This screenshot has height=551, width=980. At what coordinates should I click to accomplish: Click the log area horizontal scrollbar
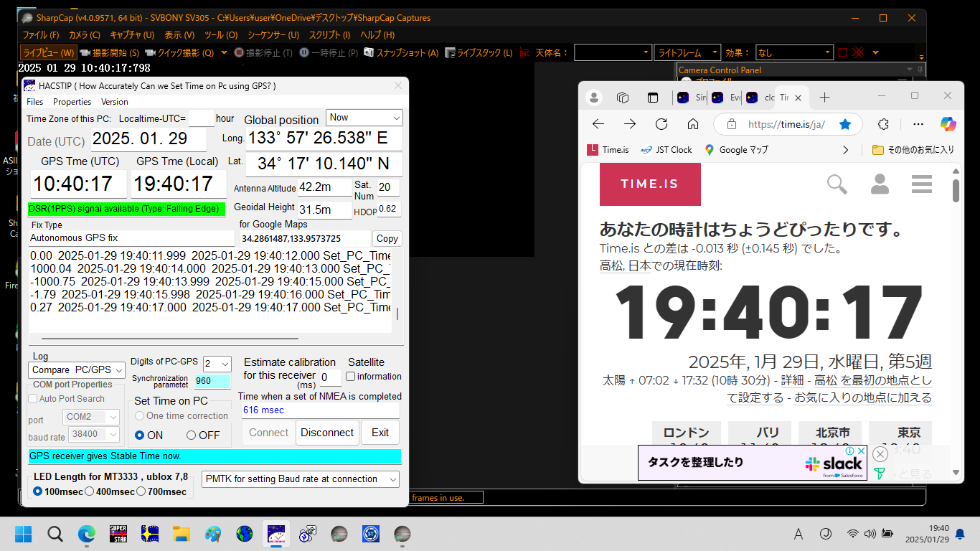point(170,338)
